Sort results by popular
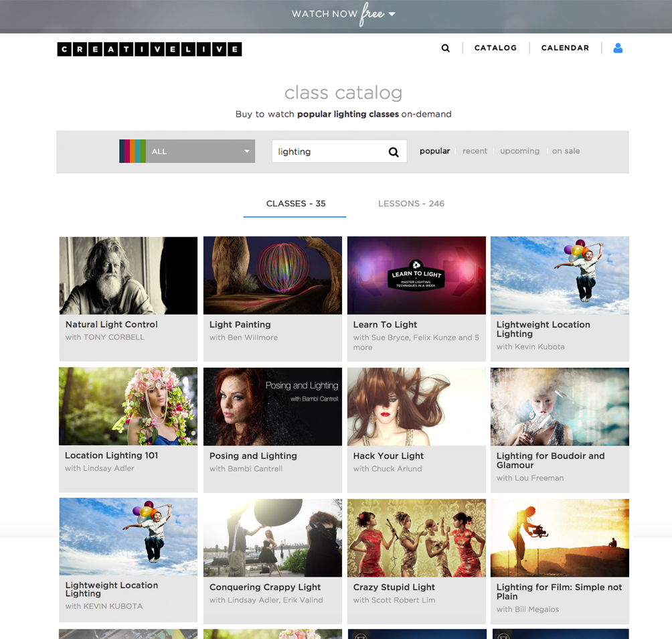Screen dimensions: 672x639 [434, 151]
